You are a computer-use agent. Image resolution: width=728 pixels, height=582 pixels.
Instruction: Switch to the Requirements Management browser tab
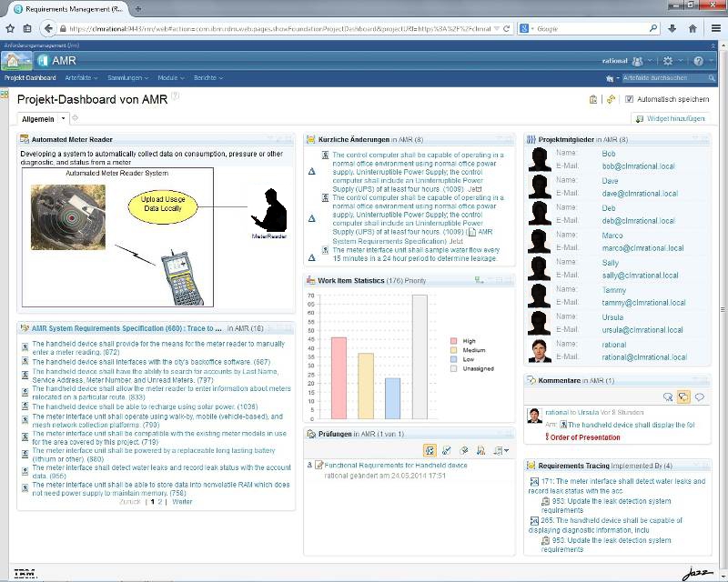(x=68, y=9)
